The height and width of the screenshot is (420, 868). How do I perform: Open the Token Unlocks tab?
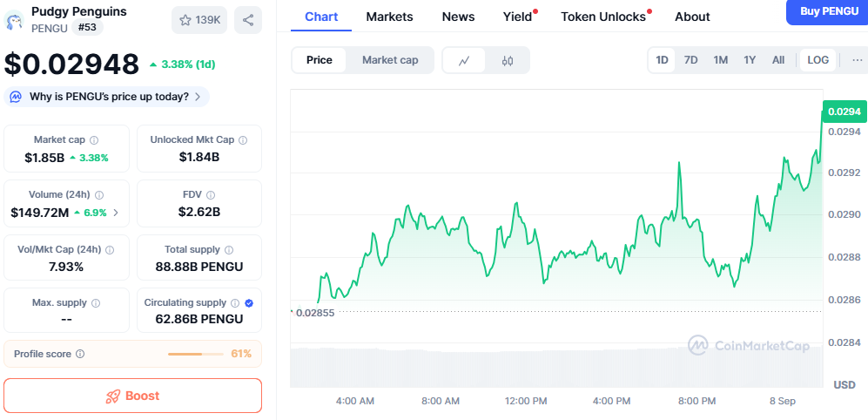(603, 17)
